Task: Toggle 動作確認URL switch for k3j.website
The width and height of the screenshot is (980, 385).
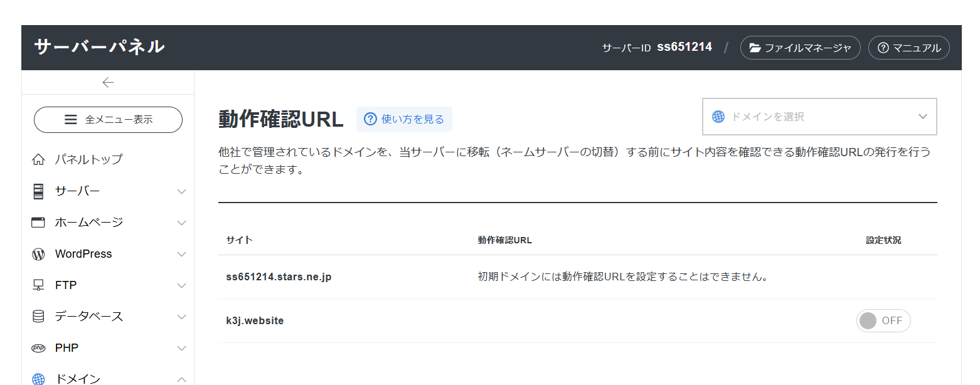Action: (x=883, y=320)
